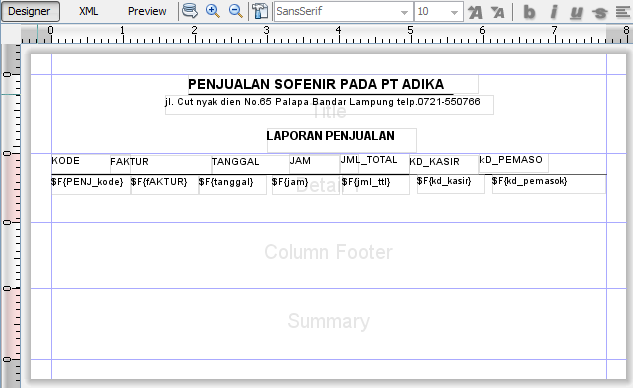Expand the font size dropdown arrow
The image size is (633, 388).
point(455,12)
